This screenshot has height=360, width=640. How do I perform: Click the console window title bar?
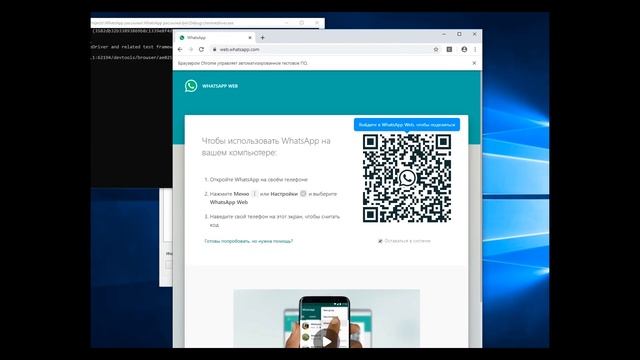[x=208, y=23]
